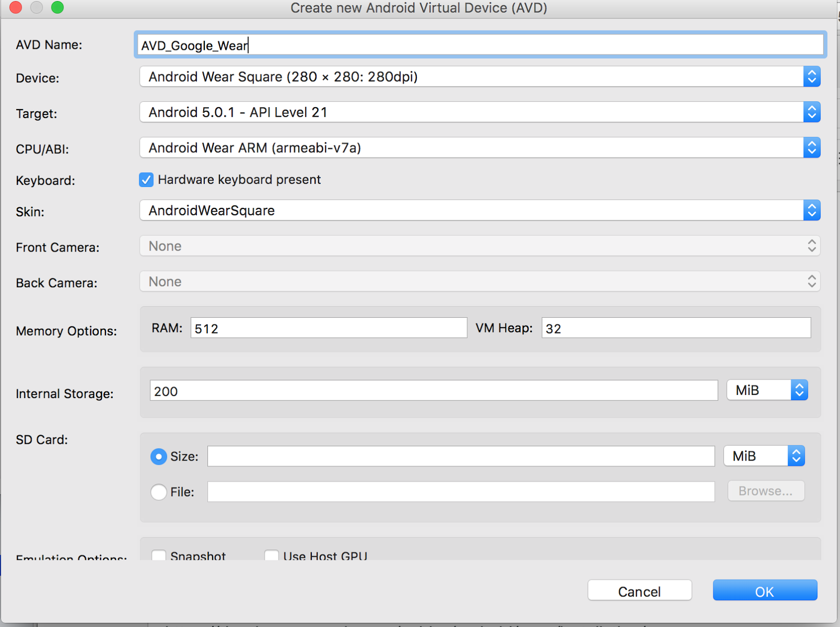840x627 pixels.
Task: Toggle Hardware keyboard present checkbox
Action: [x=146, y=180]
